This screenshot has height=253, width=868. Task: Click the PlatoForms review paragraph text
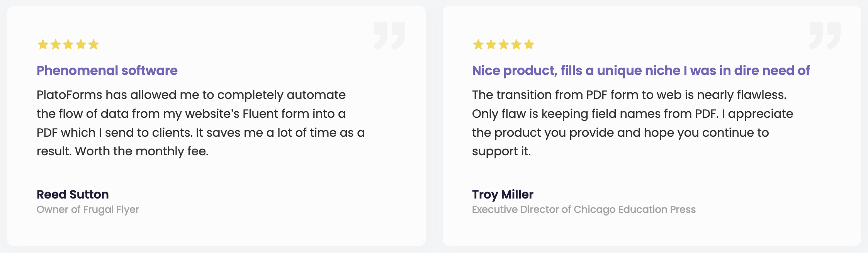point(200,123)
